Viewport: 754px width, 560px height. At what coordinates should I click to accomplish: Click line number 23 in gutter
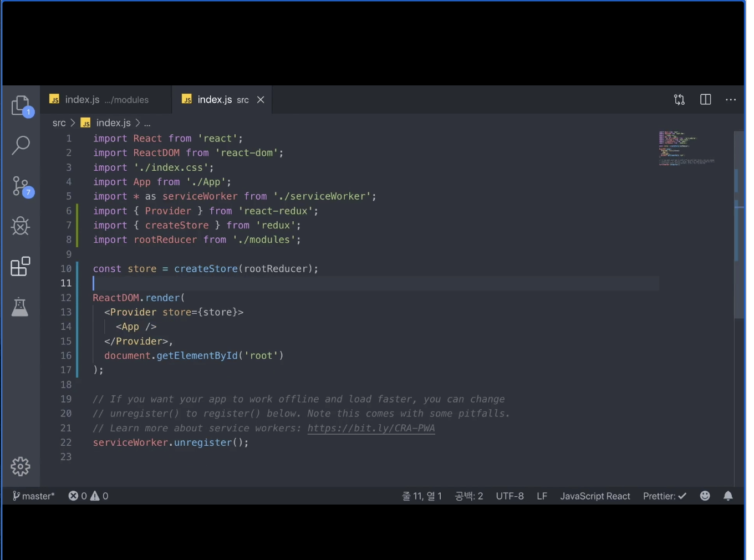(66, 457)
